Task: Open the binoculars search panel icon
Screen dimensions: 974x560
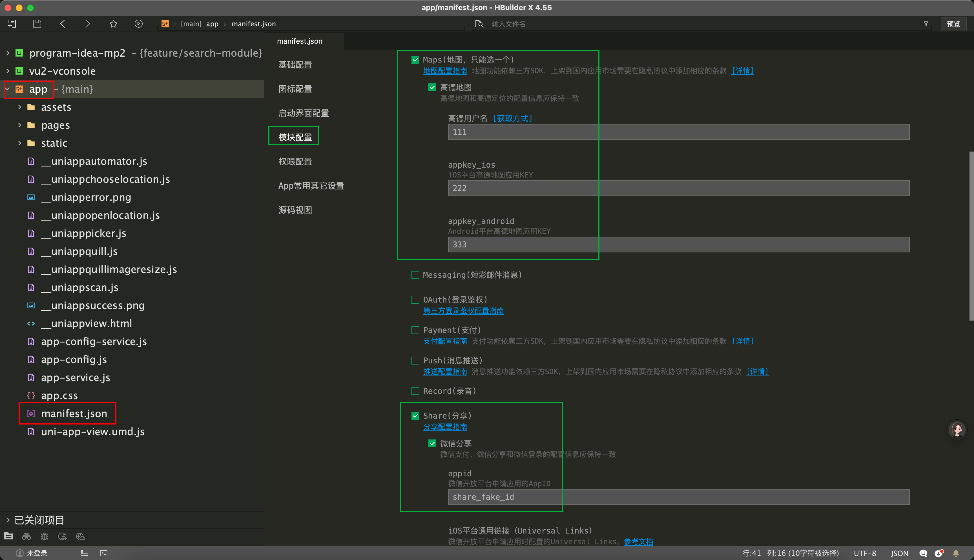Action: [x=26, y=536]
